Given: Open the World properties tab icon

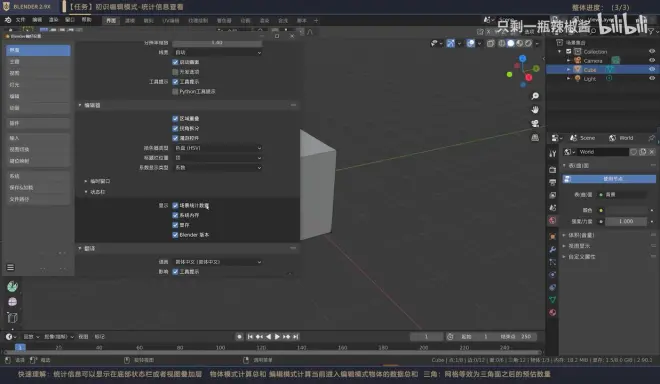Looking at the screenshot, I should [553, 220].
